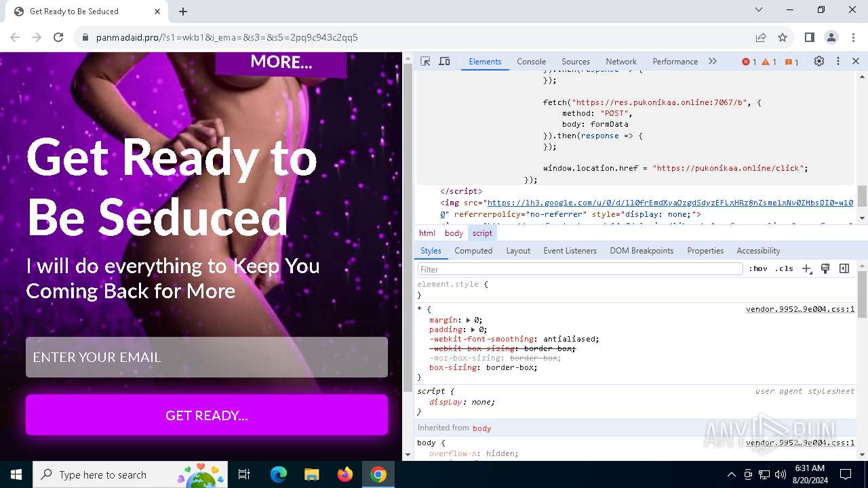The width and height of the screenshot is (868, 488).
Task: Switch to the Network tab
Action: (621, 61)
